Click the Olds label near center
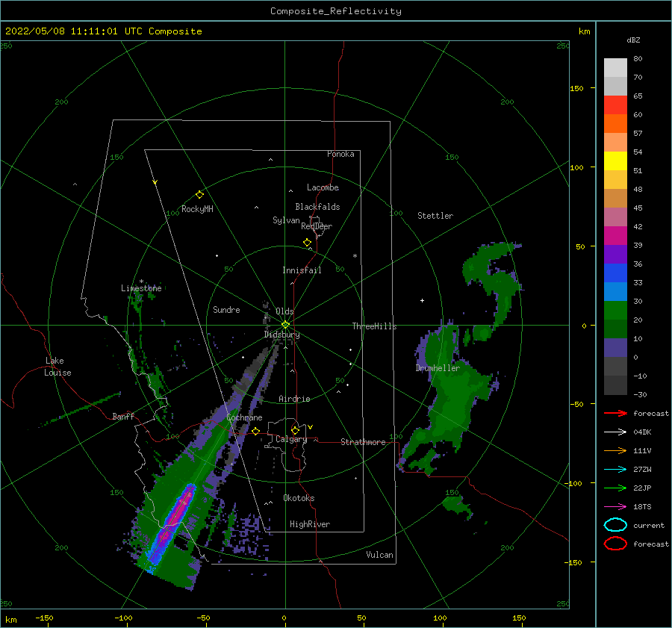The height and width of the screenshot is (628, 672). 284,311
